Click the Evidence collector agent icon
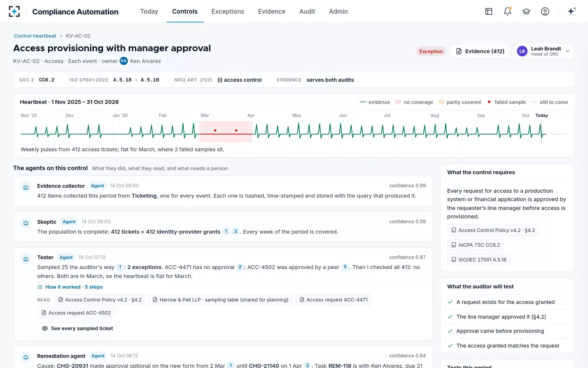Screen dimensions: 588x368 26,187
